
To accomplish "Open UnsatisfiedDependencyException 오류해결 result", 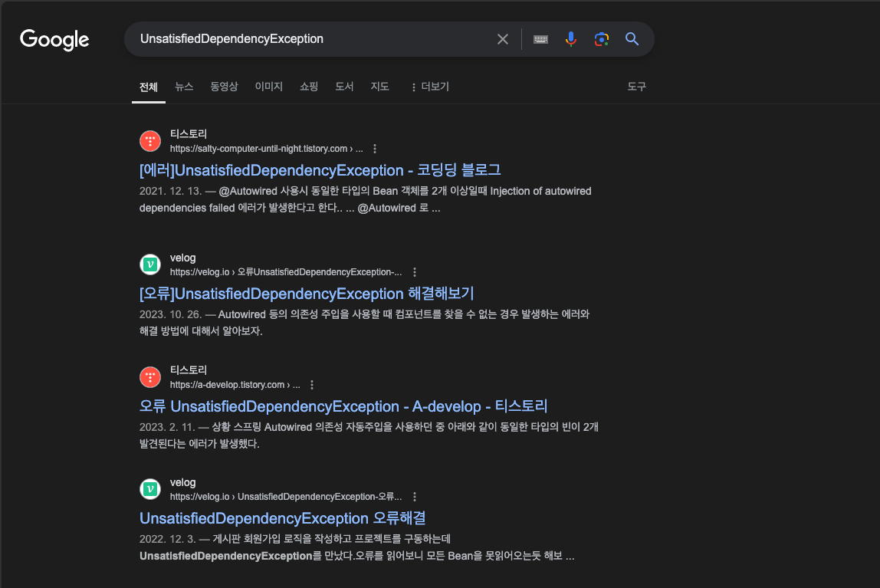I will [x=282, y=518].
